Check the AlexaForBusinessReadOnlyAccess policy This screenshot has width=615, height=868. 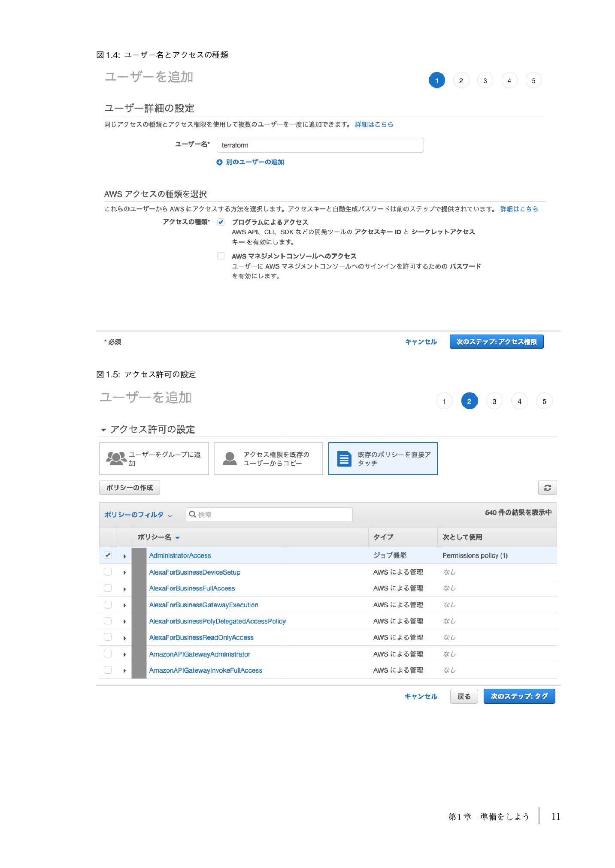pos(108,637)
